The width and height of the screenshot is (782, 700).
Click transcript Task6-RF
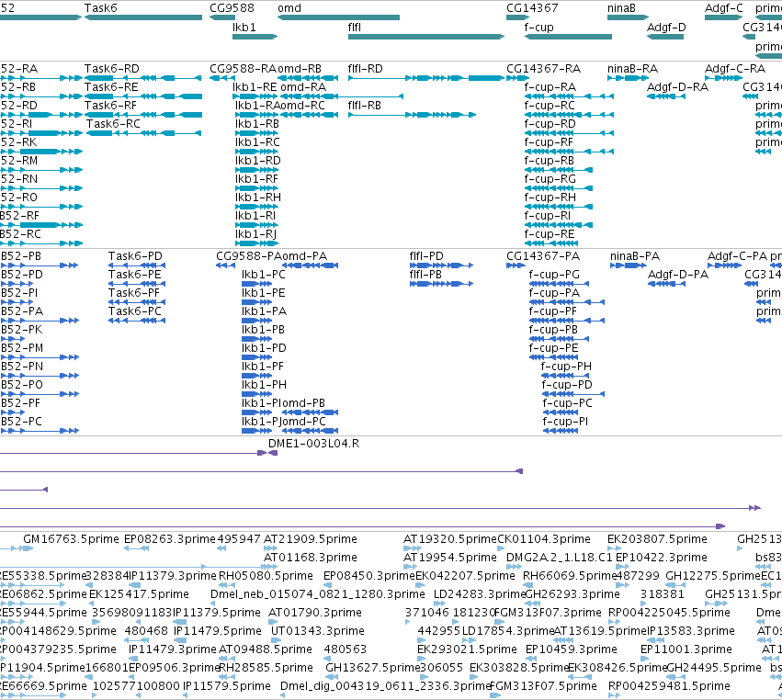110,106
